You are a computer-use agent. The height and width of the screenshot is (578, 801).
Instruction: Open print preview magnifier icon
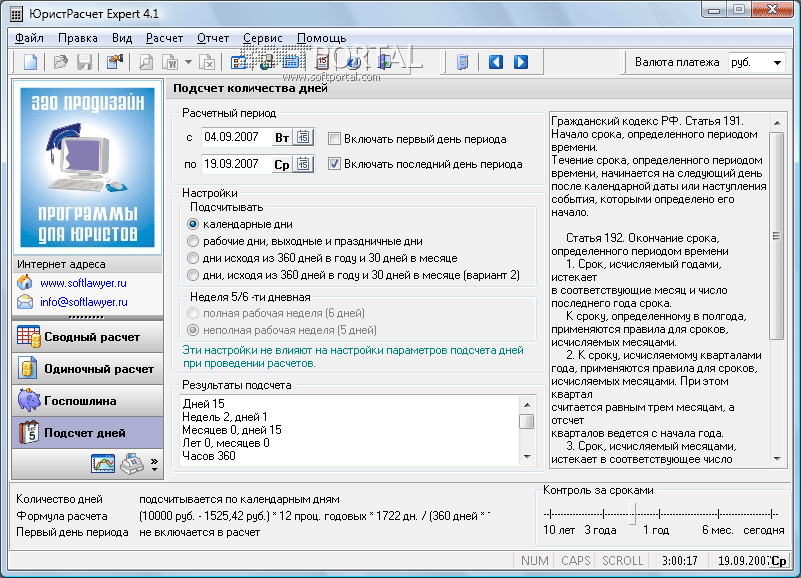[146, 62]
